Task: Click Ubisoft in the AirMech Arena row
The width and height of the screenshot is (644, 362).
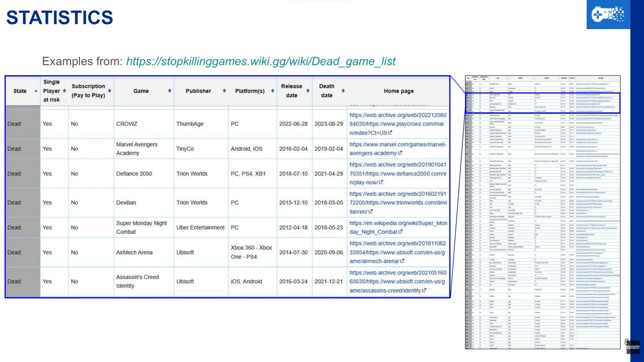Action: pos(185,252)
